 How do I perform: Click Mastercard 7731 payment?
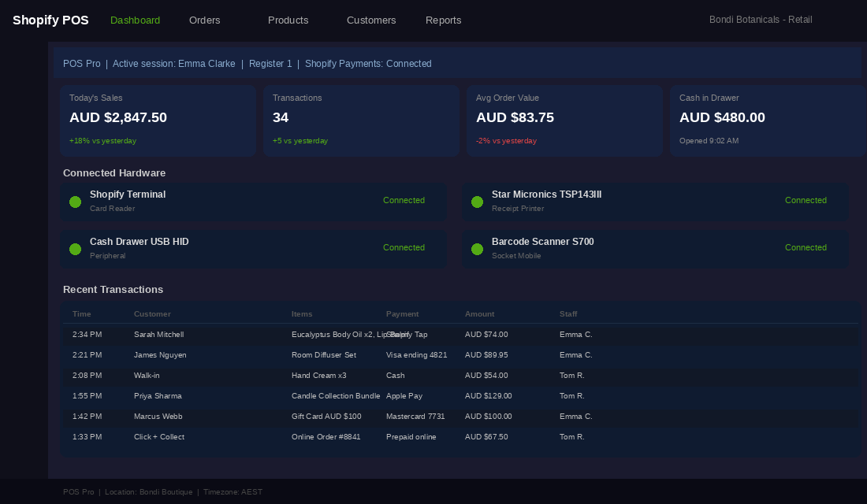click(415, 416)
